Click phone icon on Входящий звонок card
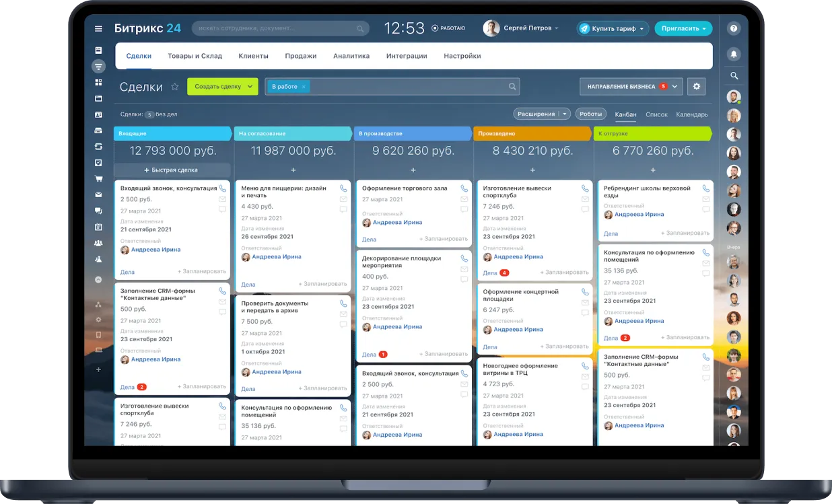 (223, 188)
